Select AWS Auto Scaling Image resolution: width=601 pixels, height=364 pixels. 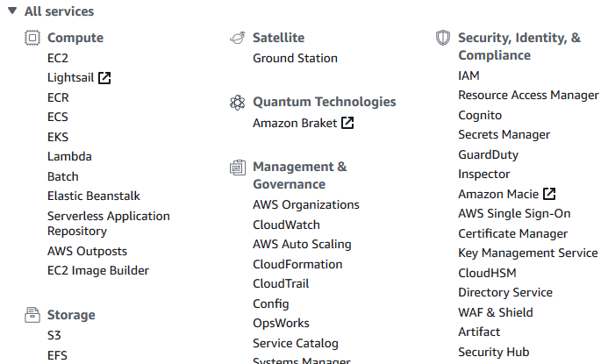tap(302, 244)
